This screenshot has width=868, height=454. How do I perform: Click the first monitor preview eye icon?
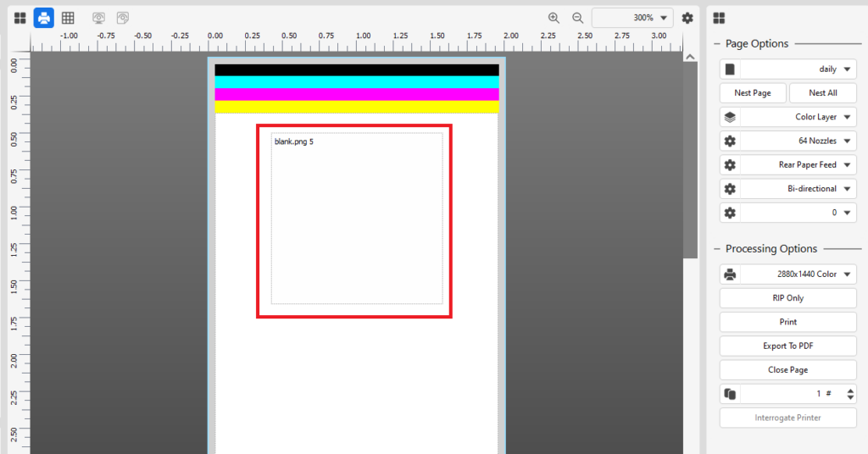(x=98, y=19)
